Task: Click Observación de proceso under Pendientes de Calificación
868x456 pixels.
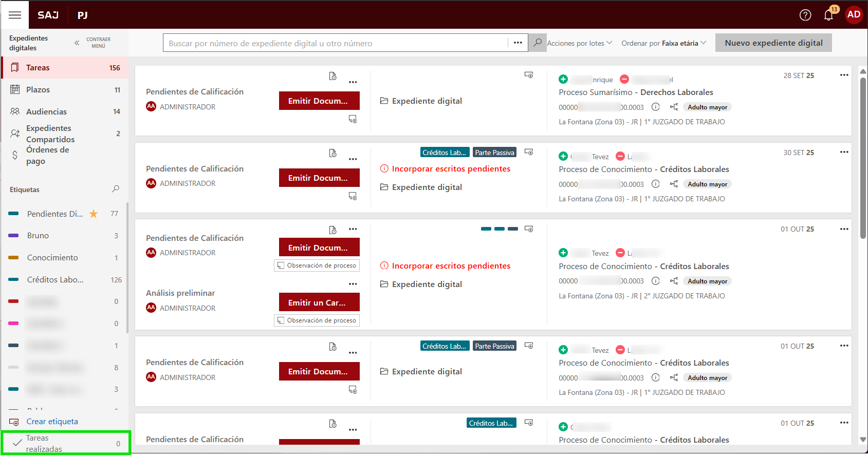Action: [317, 265]
